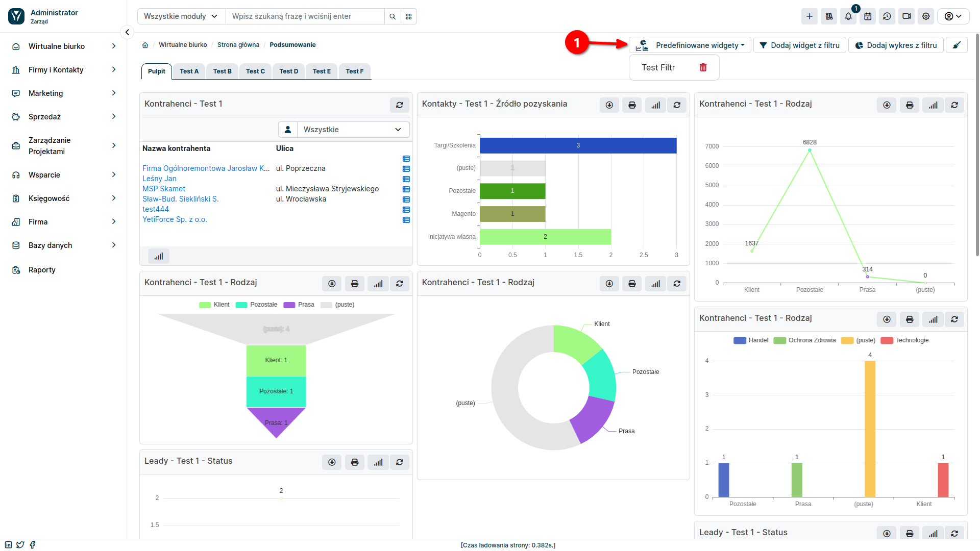Refresh Kontakty Źródło pozyskania widget

click(677, 105)
